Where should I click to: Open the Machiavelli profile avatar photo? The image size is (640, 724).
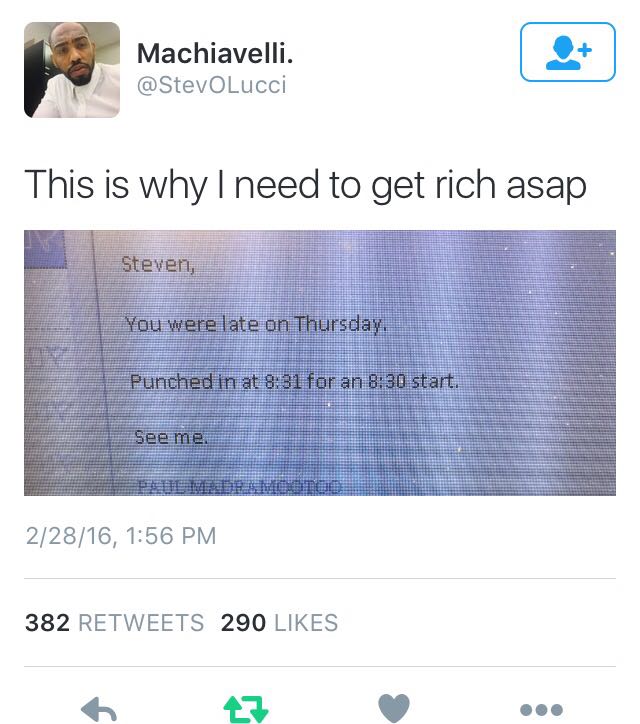click(x=72, y=70)
